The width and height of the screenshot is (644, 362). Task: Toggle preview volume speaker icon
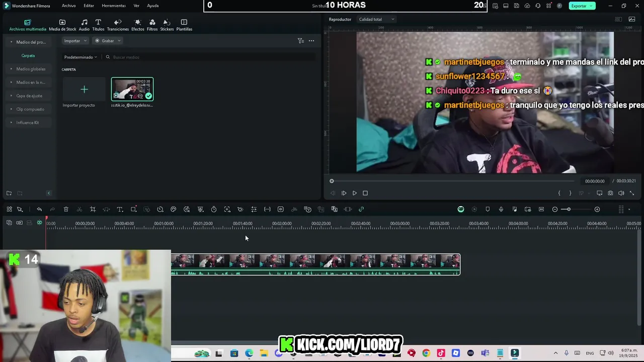[x=621, y=193]
